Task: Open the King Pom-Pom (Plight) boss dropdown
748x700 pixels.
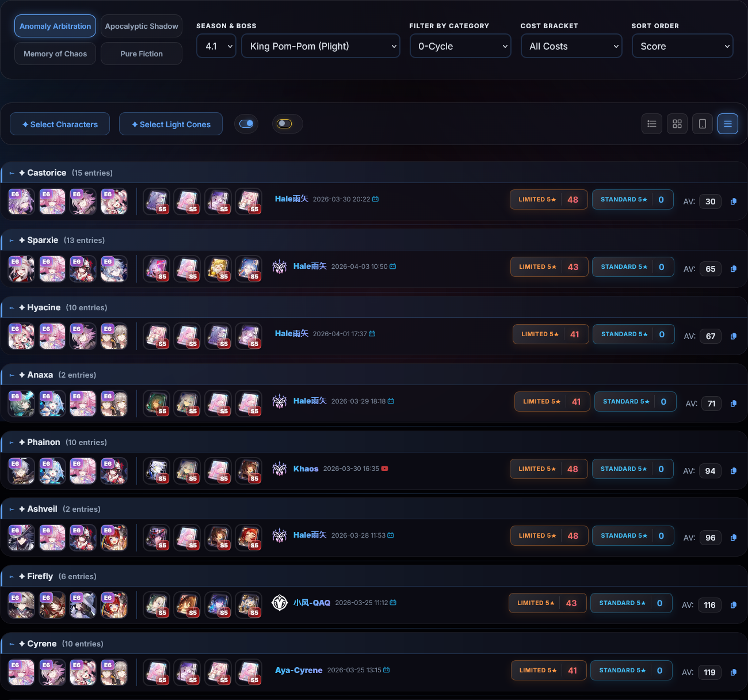Action: coord(321,46)
